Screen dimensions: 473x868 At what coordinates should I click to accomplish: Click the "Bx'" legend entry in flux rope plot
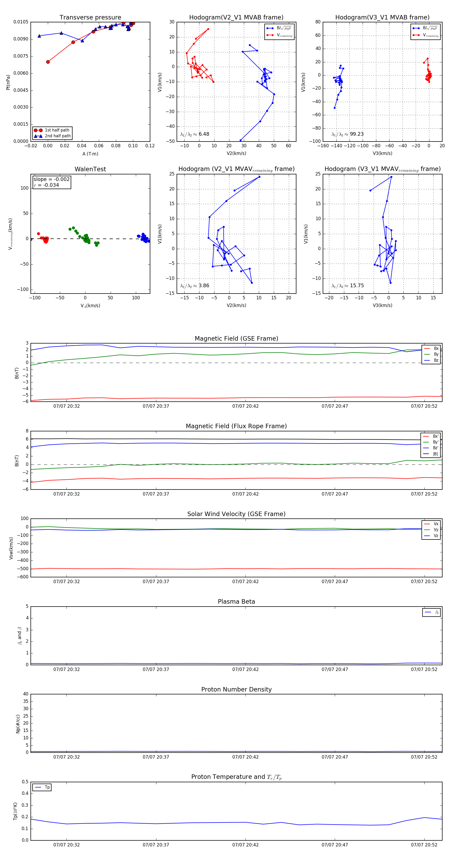[x=431, y=436]
